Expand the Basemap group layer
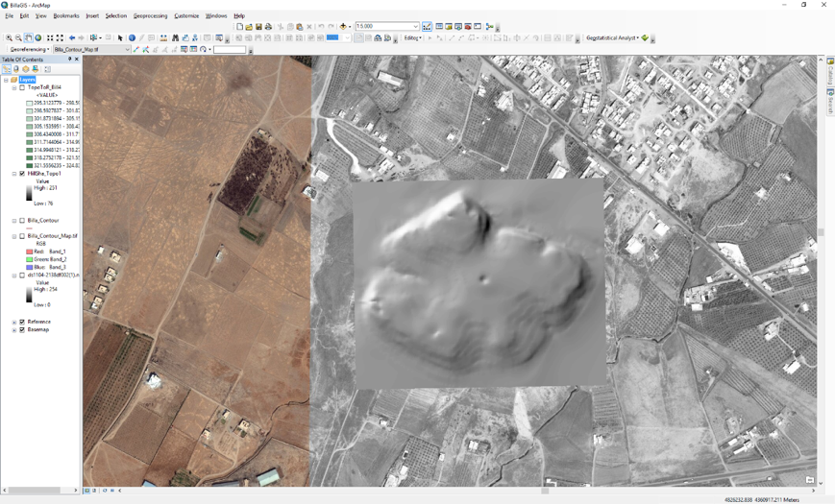The height and width of the screenshot is (504, 835). click(x=14, y=330)
